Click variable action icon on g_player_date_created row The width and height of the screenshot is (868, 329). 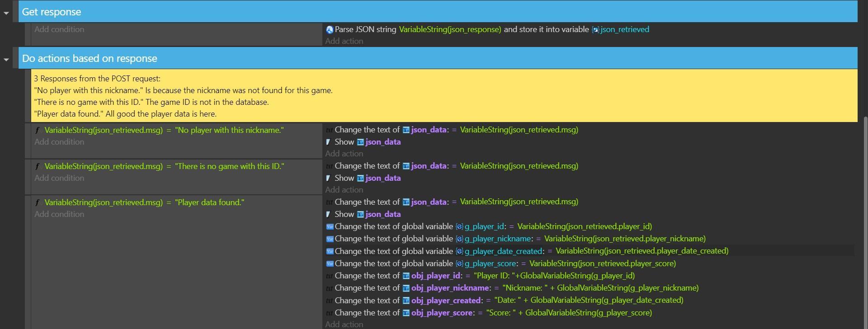[330, 251]
